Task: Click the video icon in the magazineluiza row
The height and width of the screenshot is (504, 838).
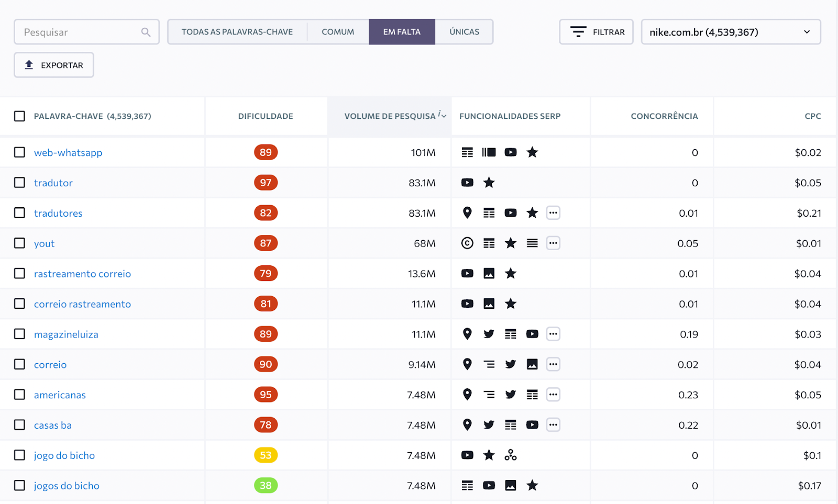Action: [x=532, y=334]
